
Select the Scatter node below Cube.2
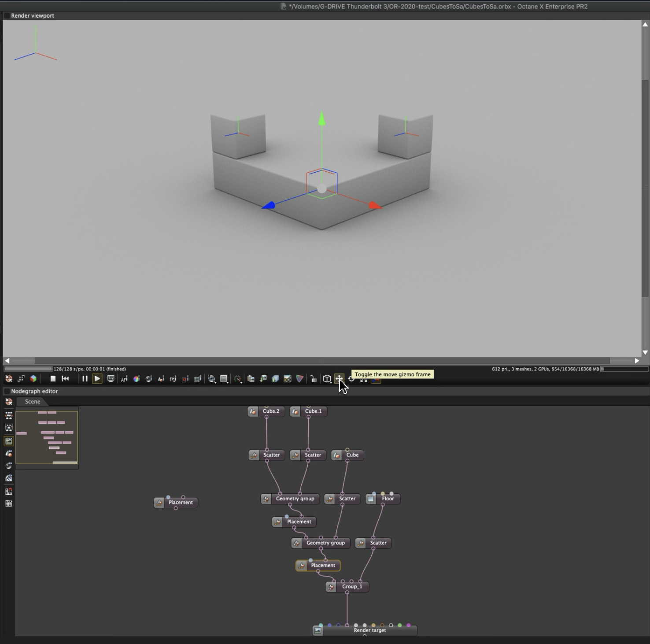267,455
